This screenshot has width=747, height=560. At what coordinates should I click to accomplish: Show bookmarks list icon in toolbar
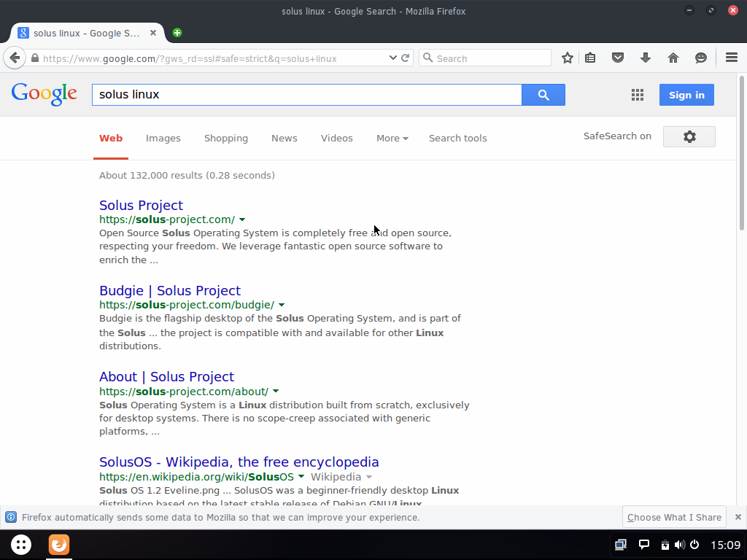click(x=590, y=58)
